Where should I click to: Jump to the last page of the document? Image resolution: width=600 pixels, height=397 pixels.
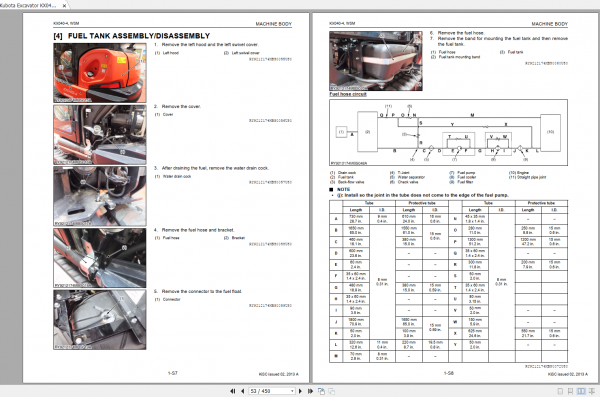(310, 391)
